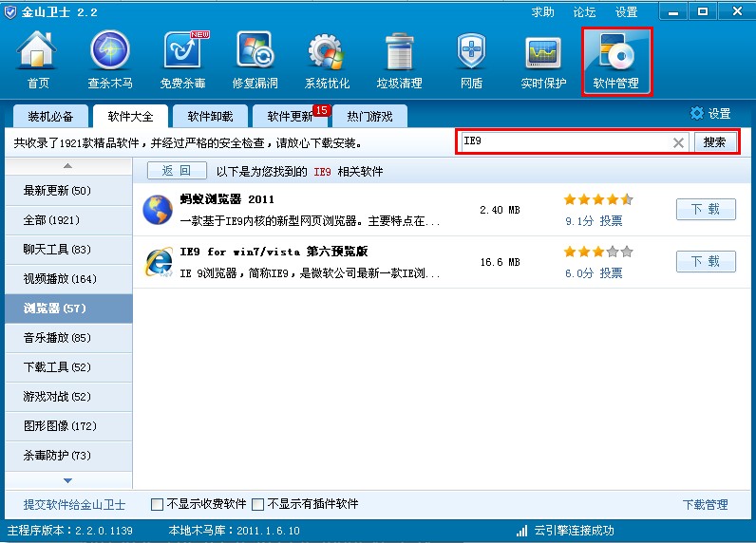The height and width of the screenshot is (543, 756).
Task: Click the 6.0分 score of IE9
Action: (x=579, y=273)
